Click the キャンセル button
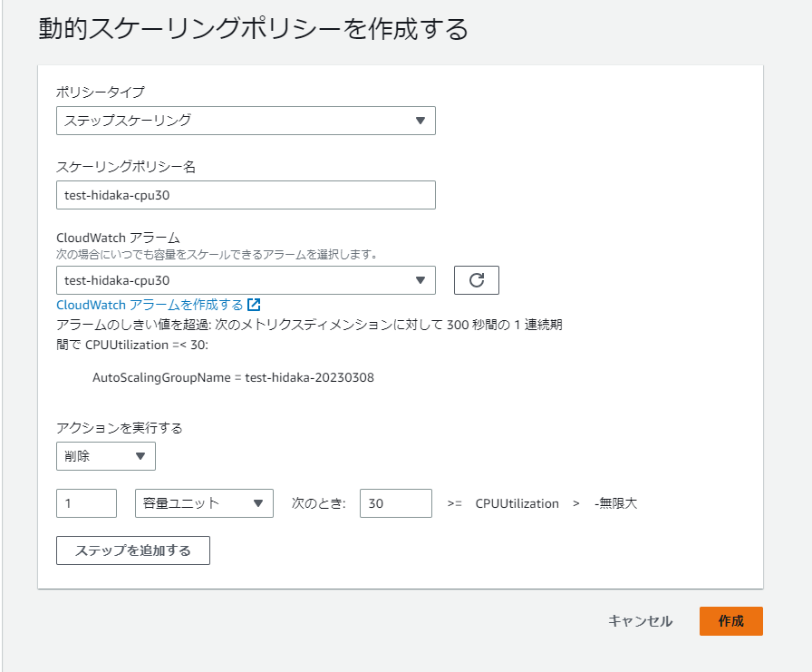Image resolution: width=812 pixels, height=672 pixels. [640, 620]
